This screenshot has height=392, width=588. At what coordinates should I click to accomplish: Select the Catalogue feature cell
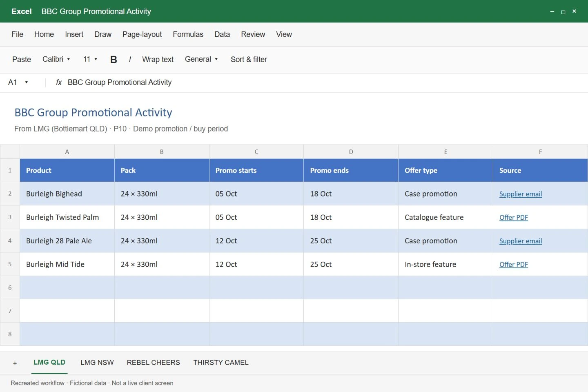[x=445, y=217]
